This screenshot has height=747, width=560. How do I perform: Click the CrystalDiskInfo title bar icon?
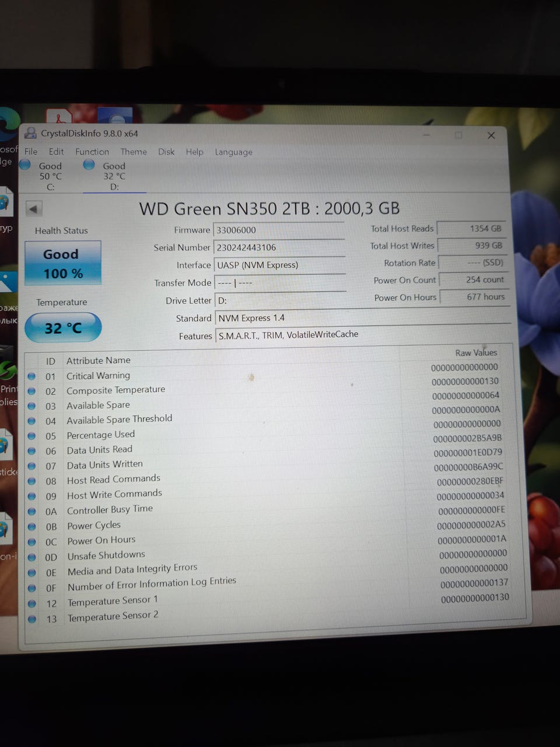point(30,133)
